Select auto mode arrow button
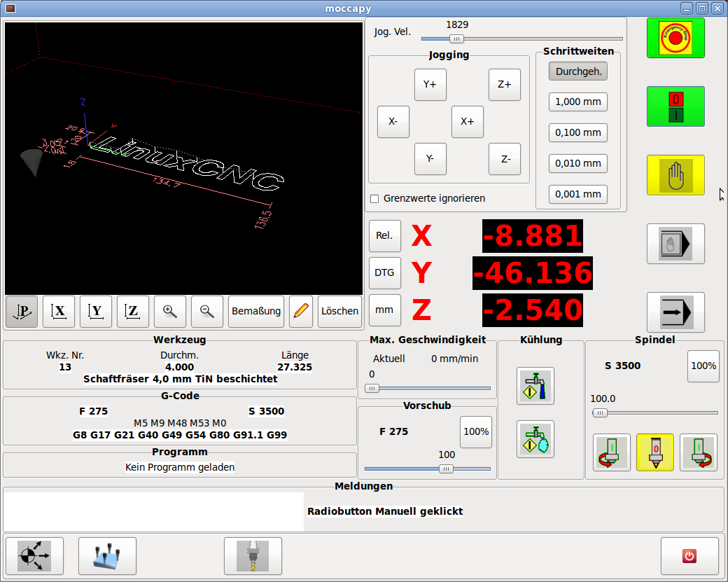 click(x=675, y=312)
